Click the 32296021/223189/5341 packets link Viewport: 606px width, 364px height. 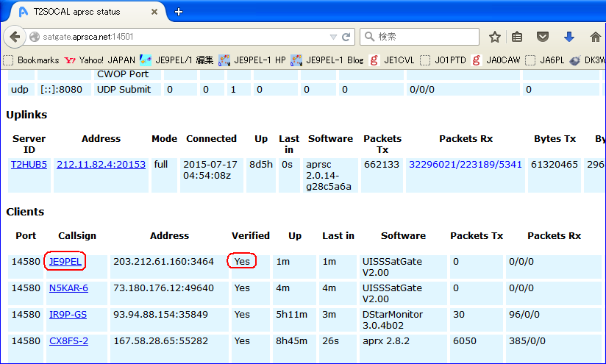click(x=466, y=165)
